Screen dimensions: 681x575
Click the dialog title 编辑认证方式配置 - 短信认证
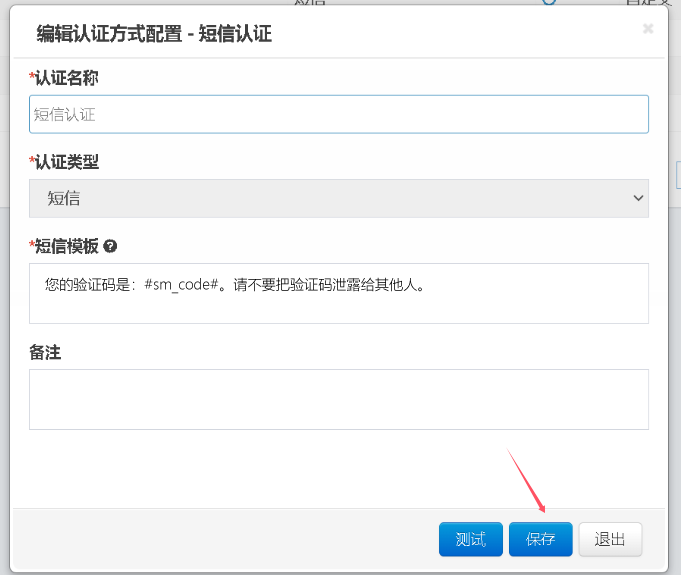(x=154, y=34)
